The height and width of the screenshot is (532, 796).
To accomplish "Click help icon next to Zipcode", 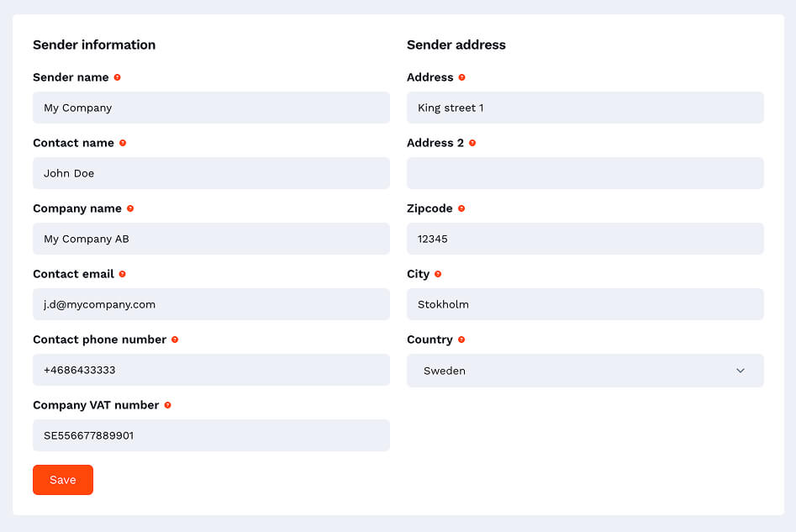I will (x=461, y=208).
